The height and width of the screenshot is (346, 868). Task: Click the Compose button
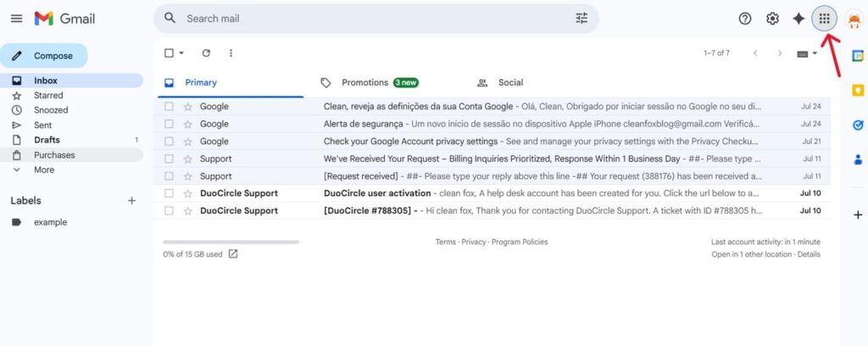tap(44, 56)
